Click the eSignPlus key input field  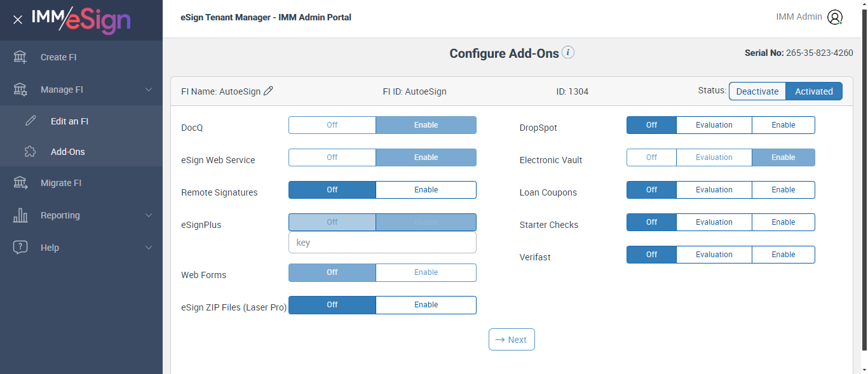click(x=382, y=243)
